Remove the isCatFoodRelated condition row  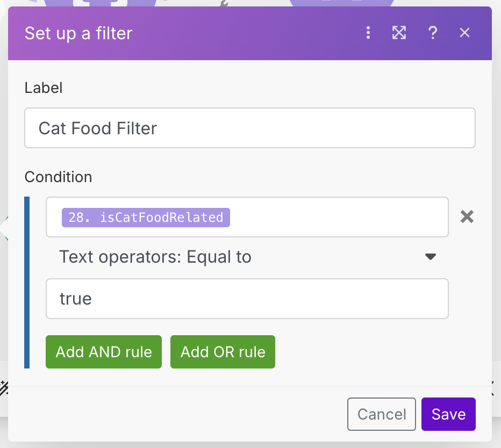(x=467, y=217)
